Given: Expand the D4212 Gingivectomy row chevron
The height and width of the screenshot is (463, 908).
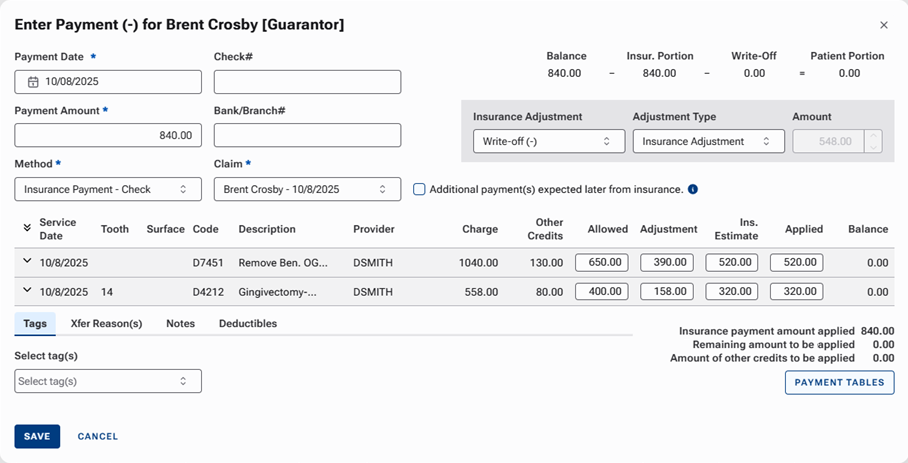Looking at the screenshot, I should click(x=27, y=292).
